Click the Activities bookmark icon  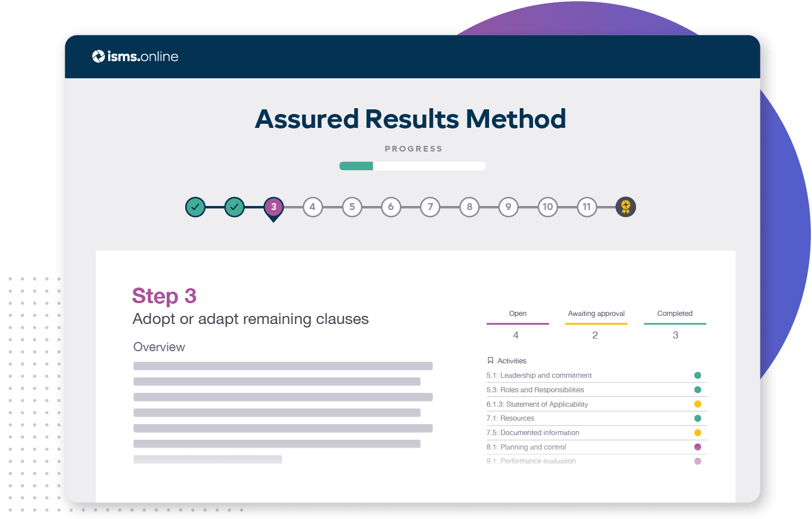[x=491, y=360]
